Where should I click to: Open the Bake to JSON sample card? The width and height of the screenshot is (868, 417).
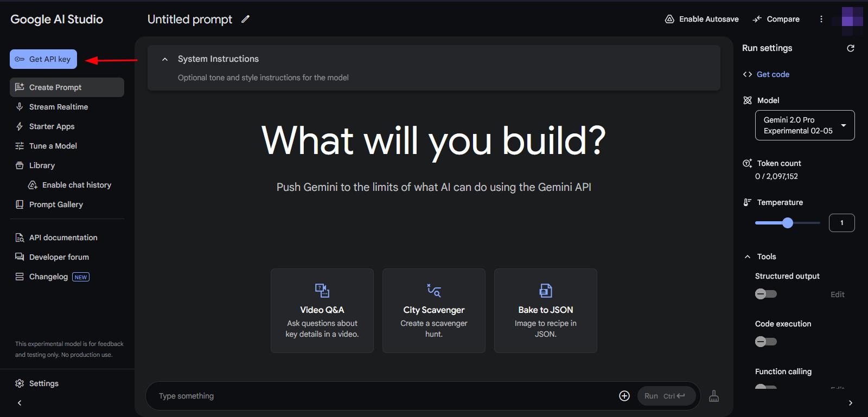tap(546, 311)
